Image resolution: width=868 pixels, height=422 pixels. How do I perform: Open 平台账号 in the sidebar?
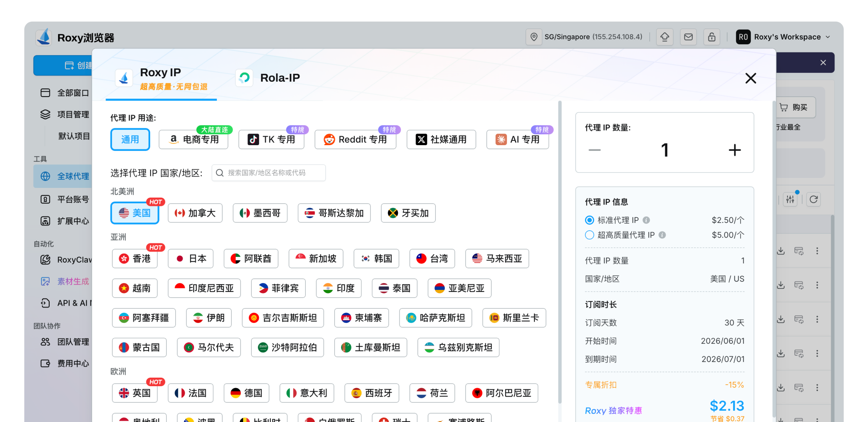point(65,199)
